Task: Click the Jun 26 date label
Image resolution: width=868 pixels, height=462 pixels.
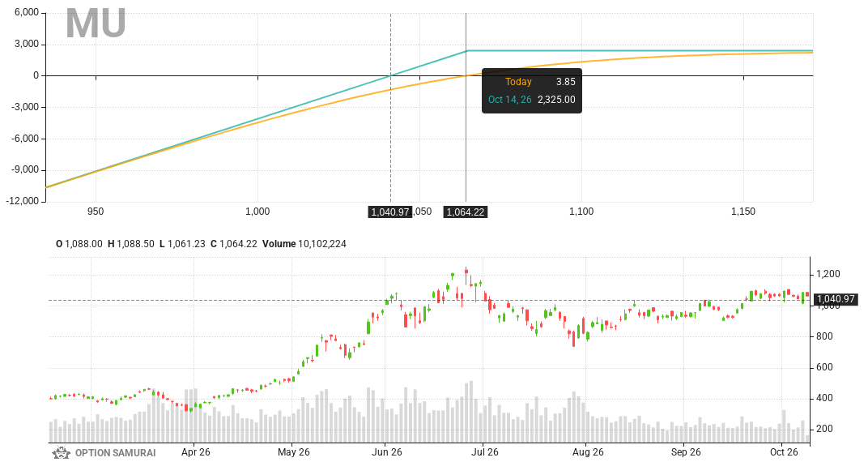Action: tap(386, 452)
